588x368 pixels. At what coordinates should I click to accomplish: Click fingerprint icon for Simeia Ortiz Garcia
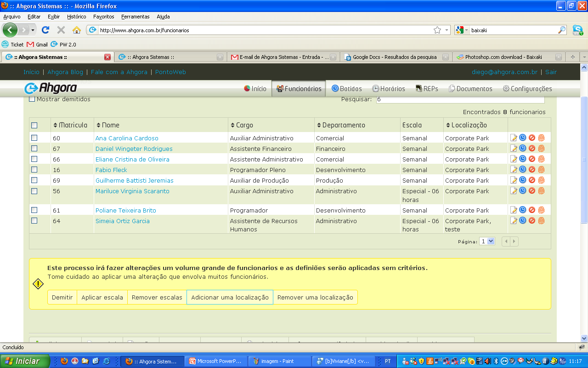(541, 220)
